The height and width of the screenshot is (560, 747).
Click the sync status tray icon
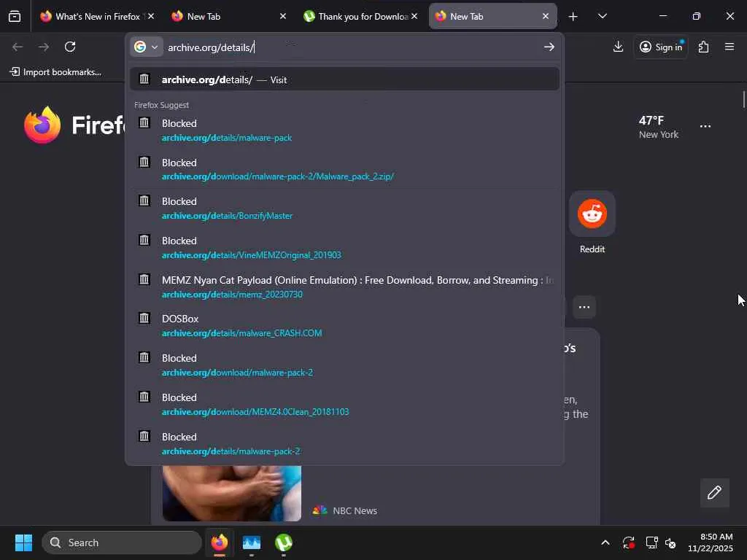(628, 542)
